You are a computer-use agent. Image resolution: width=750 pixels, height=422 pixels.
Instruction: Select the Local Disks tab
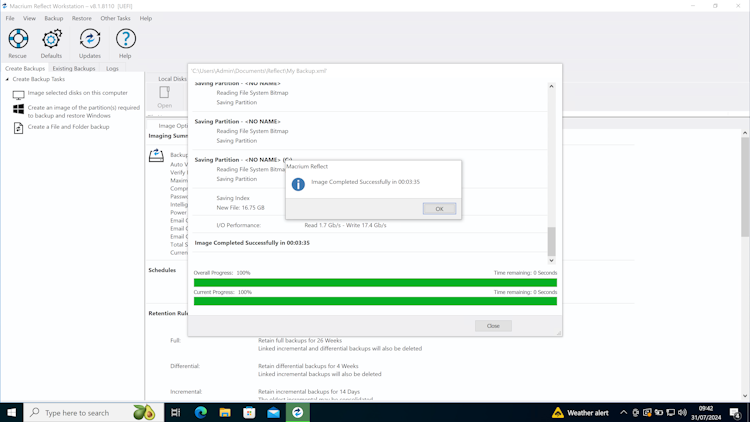tap(173, 79)
